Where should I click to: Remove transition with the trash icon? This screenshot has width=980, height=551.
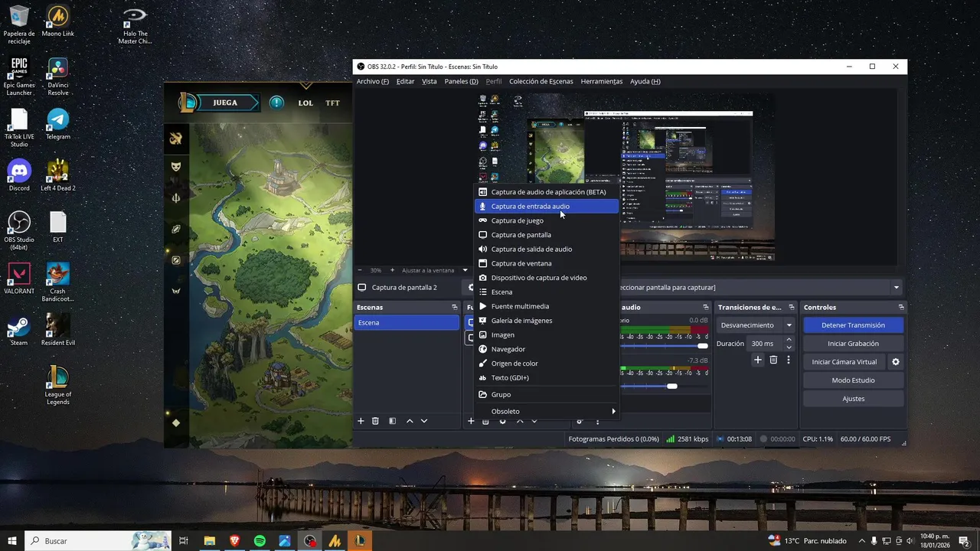click(x=773, y=360)
